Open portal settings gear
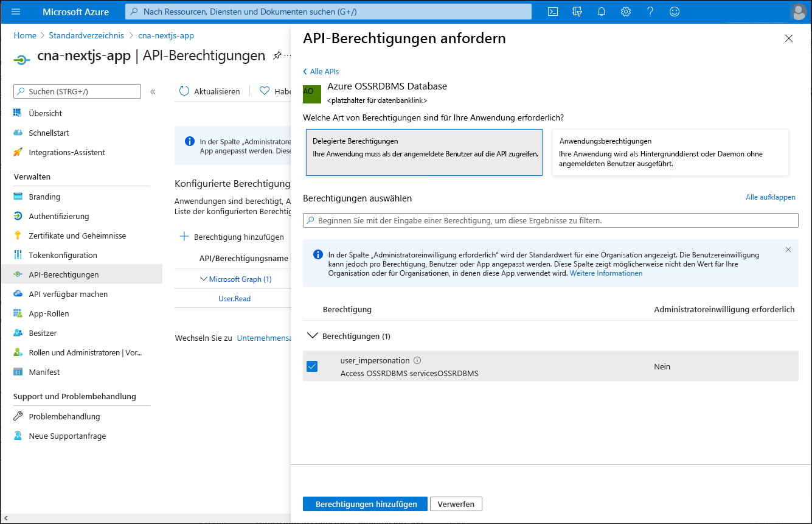 (x=626, y=12)
